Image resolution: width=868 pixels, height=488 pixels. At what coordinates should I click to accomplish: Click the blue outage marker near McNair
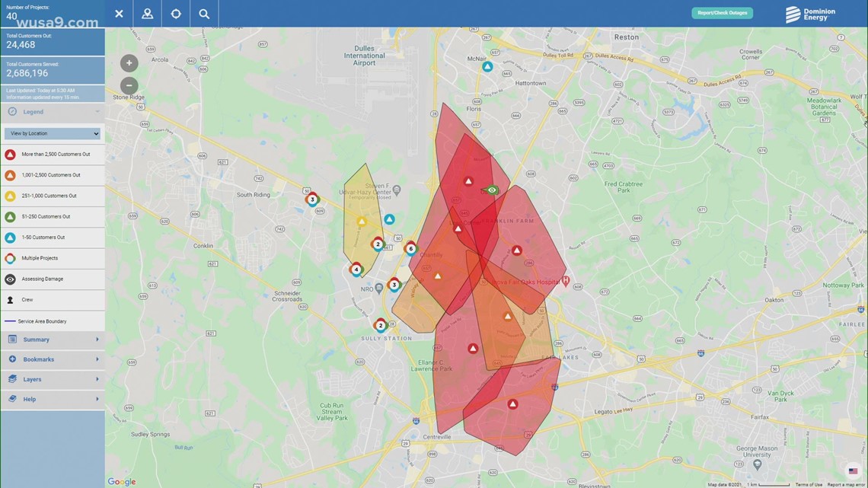tap(487, 66)
